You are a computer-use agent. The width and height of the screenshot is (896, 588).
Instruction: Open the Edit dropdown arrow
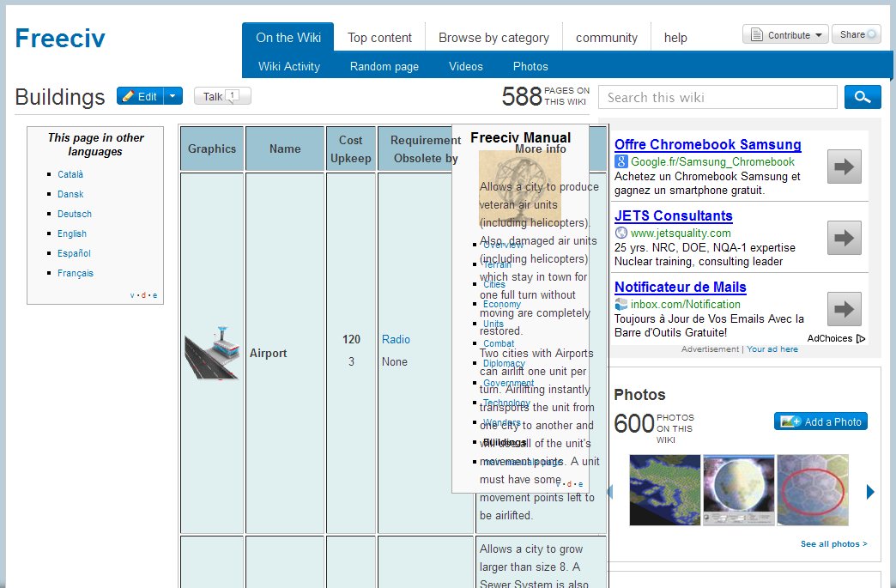[173, 96]
